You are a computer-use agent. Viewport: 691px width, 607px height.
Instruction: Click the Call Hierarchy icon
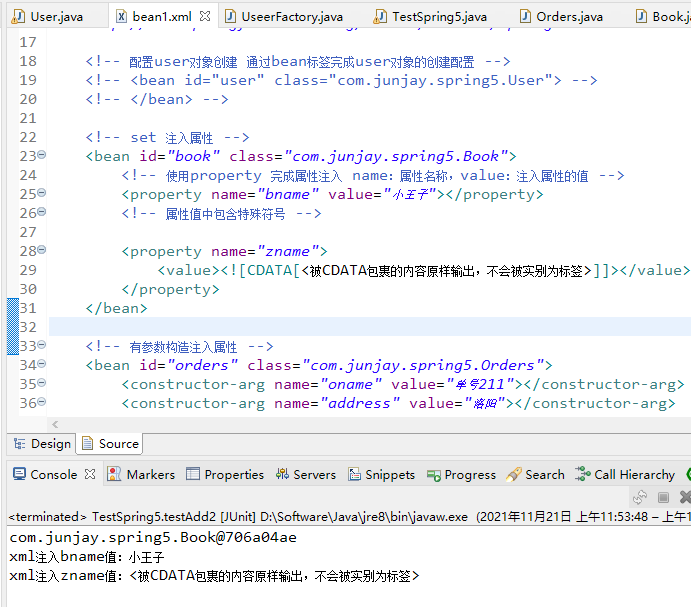coord(583,474)
